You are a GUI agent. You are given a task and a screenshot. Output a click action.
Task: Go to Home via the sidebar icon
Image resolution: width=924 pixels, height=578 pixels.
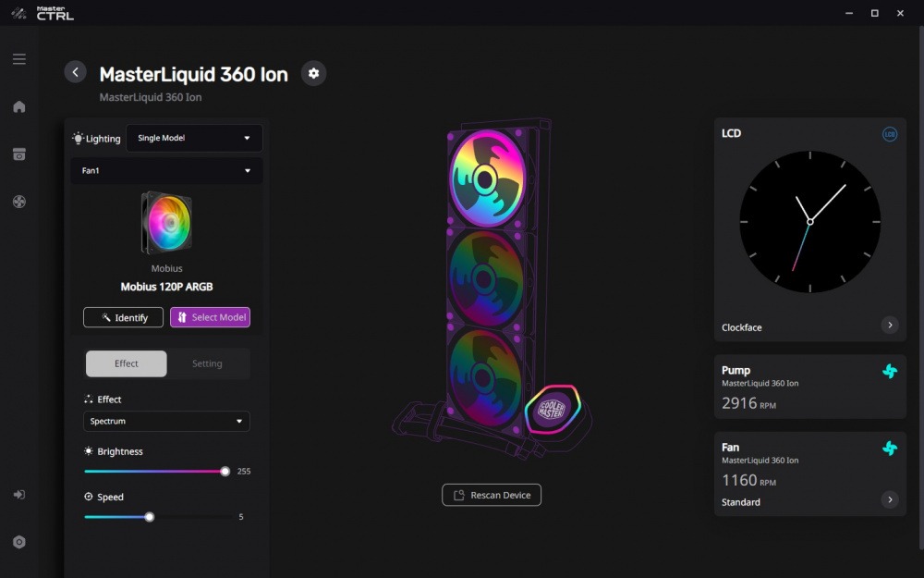point(18,106)
